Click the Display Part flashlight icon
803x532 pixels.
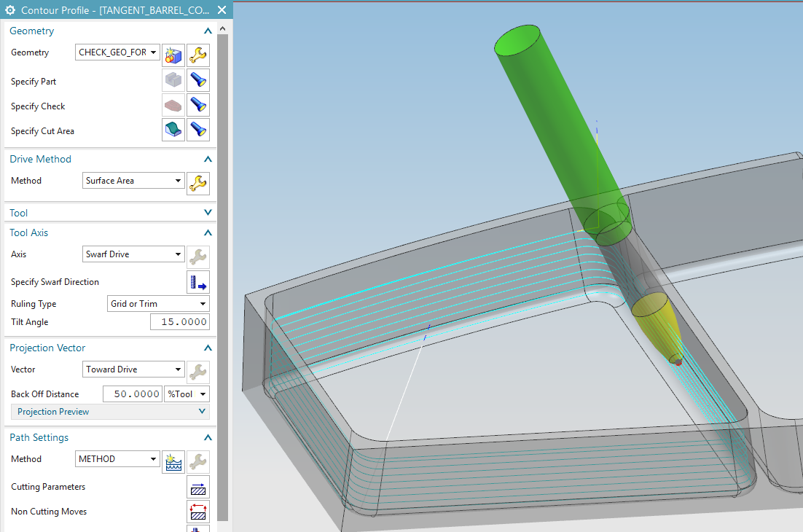(x=197, y=80)
